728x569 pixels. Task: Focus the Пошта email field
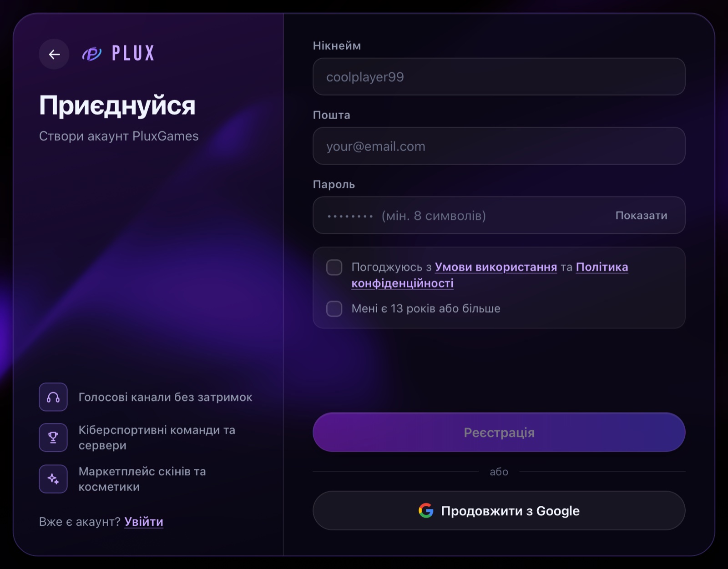coord(499,146)
